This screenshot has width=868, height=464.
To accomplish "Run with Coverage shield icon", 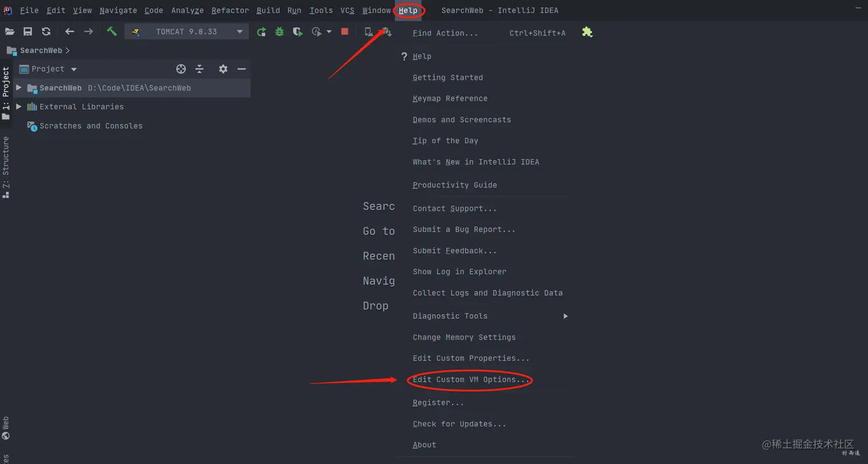I will 298,32.
